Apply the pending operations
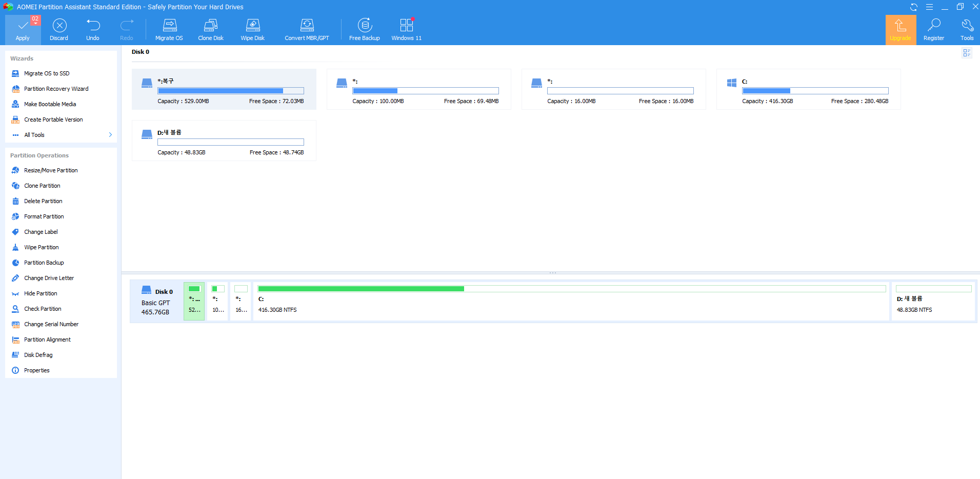This screenshot has height=479, width=980. point(23,30)
